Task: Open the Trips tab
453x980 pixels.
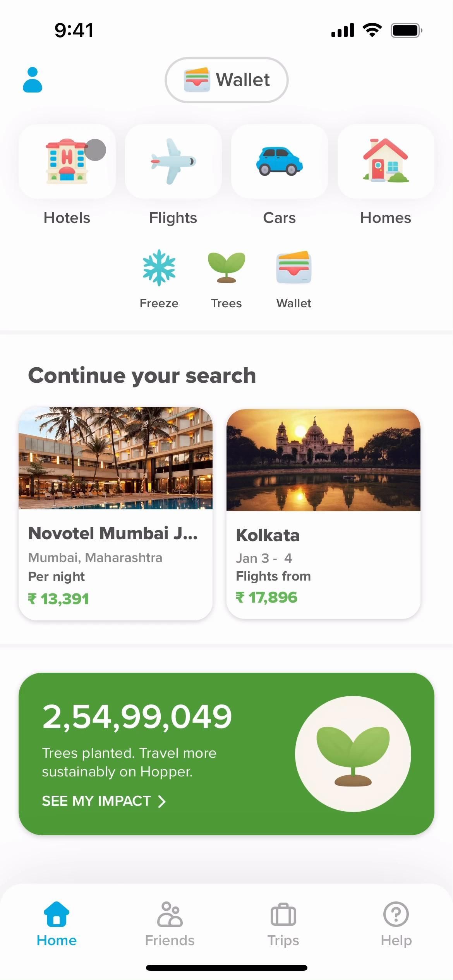Action: pos(283,924)
